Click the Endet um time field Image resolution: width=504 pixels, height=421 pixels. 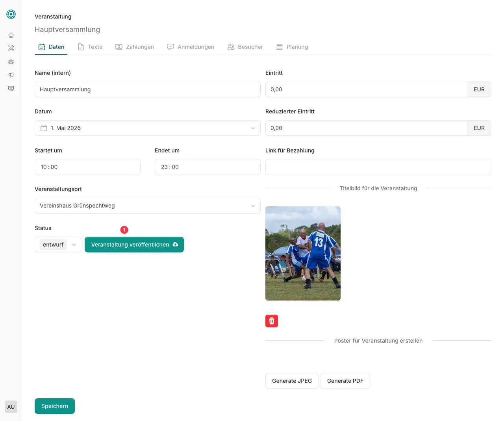(208, 167)
